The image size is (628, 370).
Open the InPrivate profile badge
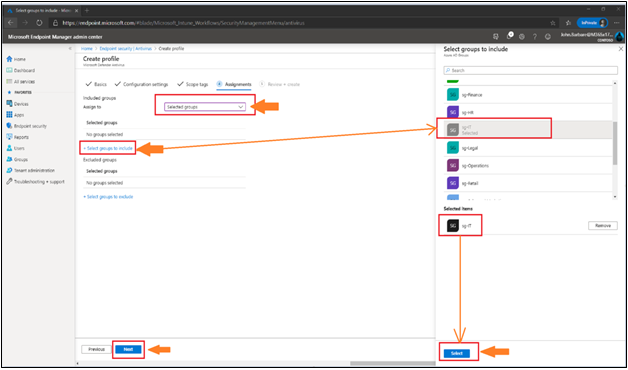point(592,23)
